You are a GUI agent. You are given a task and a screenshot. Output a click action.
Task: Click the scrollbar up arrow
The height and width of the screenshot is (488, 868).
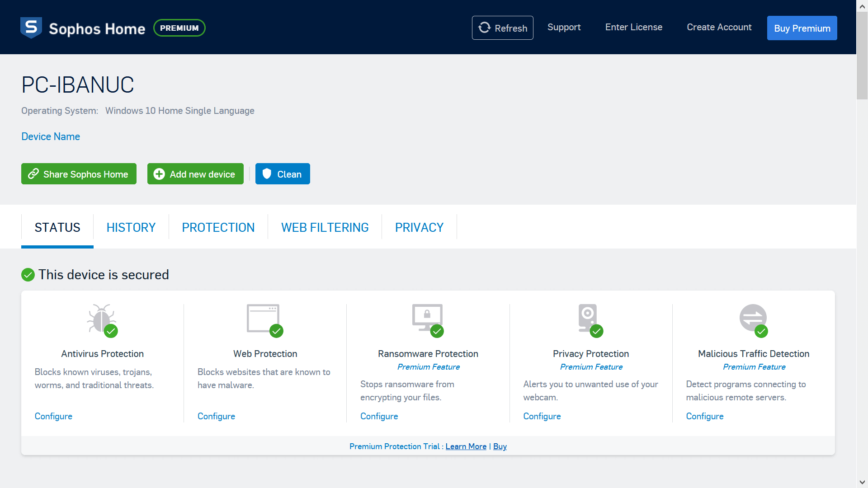click(x=862, y=6)
